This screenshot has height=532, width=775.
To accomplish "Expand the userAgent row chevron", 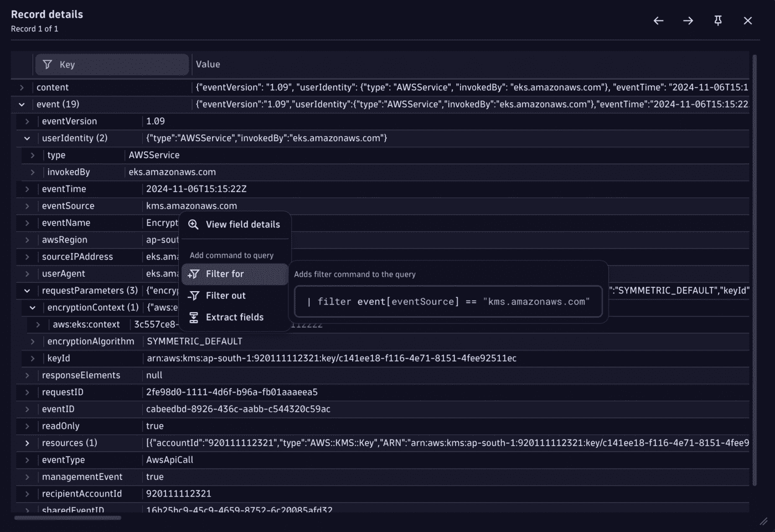I will pyautogui.click(x=27, y=273).
